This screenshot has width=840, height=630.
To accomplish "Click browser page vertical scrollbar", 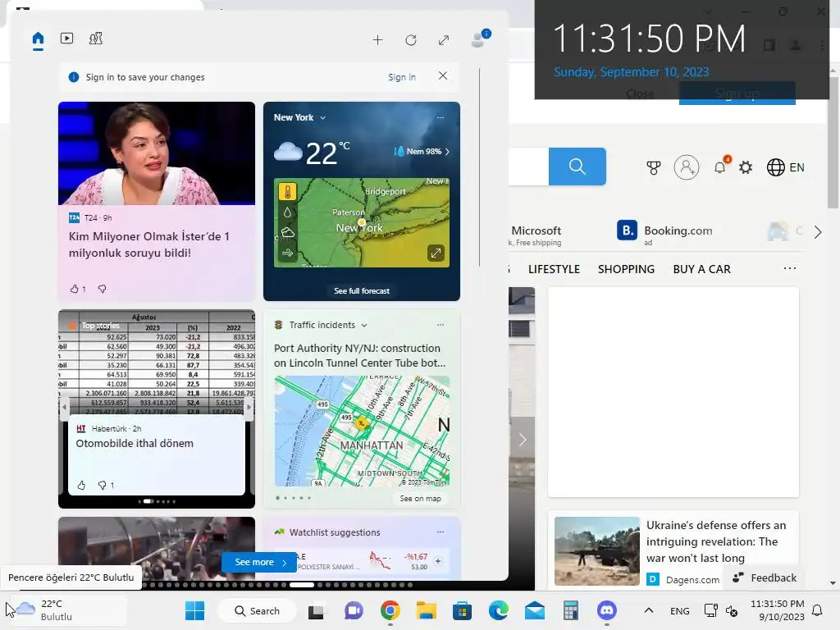I will click(x=833, y=142).
